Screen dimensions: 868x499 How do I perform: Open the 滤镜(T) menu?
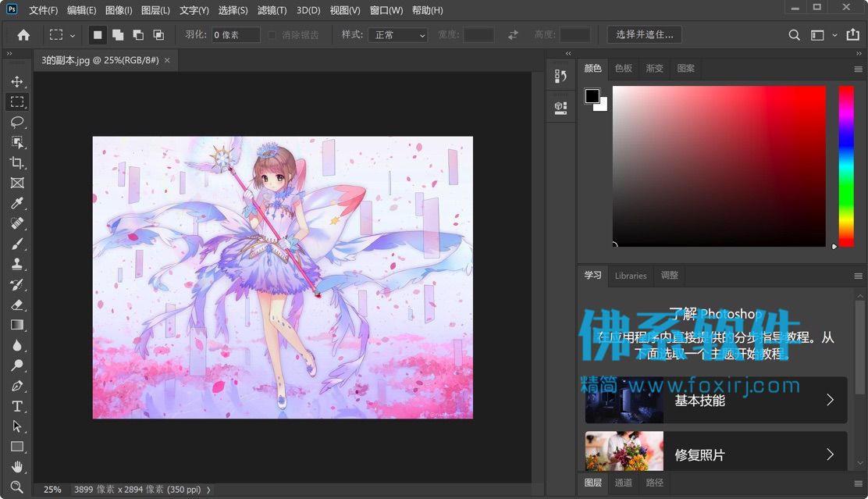click(272, 10)
